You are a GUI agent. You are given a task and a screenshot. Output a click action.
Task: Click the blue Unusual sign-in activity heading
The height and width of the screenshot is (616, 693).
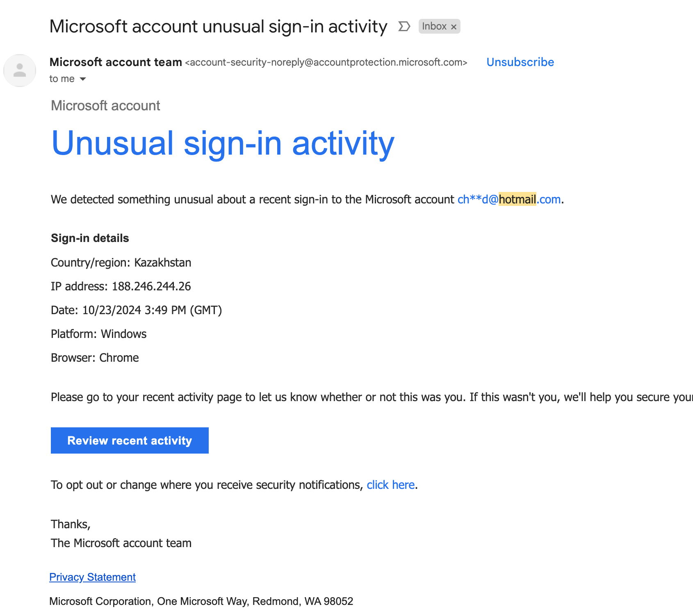[223, 143]
